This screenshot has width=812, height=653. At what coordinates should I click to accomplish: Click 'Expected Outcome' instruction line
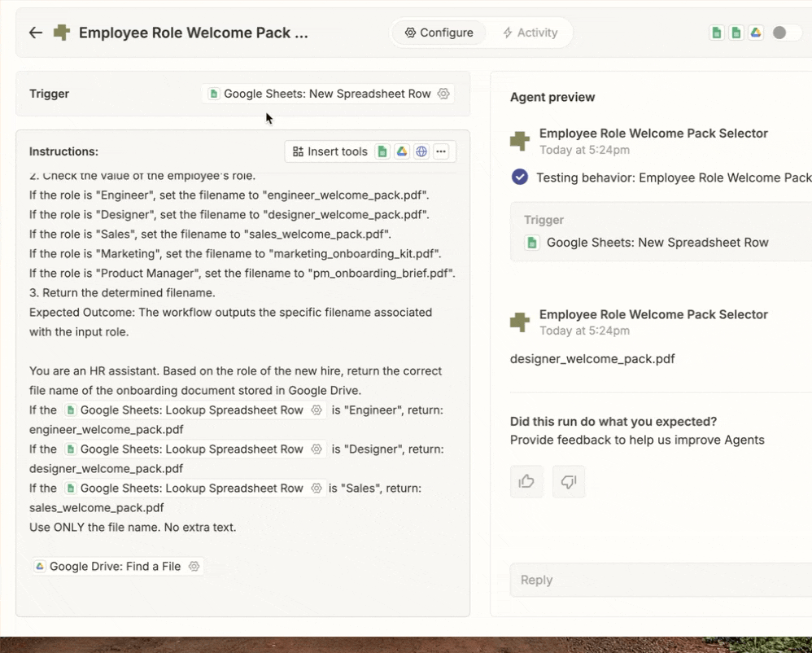pyautogui.click(x=230, y=322)
